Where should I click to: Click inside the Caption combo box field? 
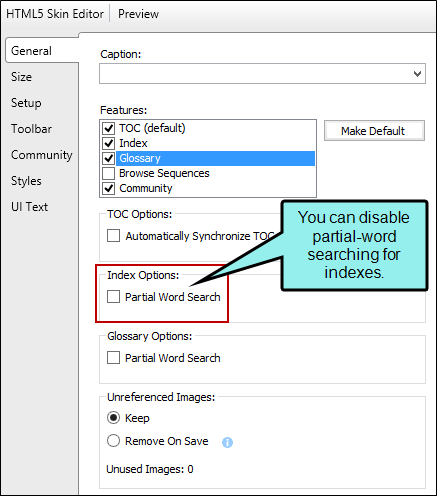[x=262, y=74]
